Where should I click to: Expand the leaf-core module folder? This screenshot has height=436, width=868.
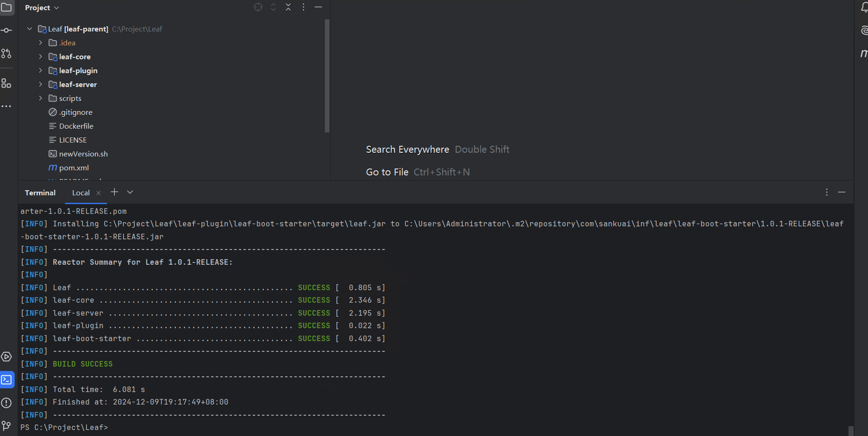point(41,56)
